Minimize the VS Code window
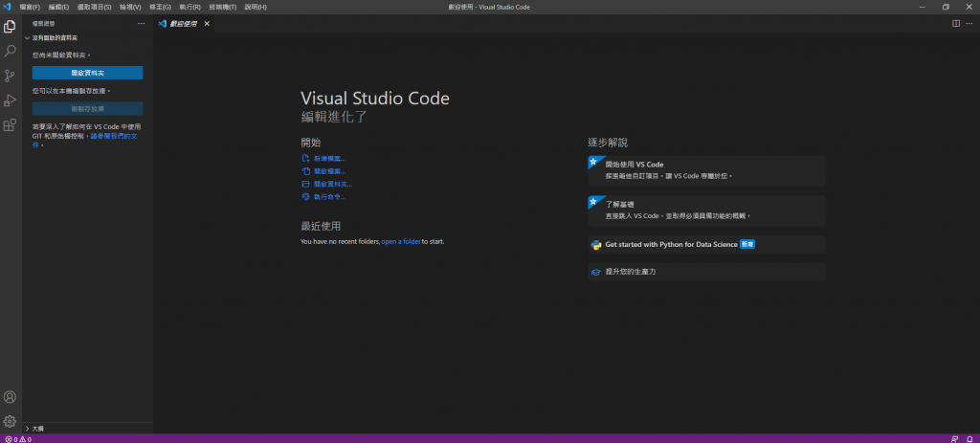The width and height of the screenshot is (980, 443). 922,7
